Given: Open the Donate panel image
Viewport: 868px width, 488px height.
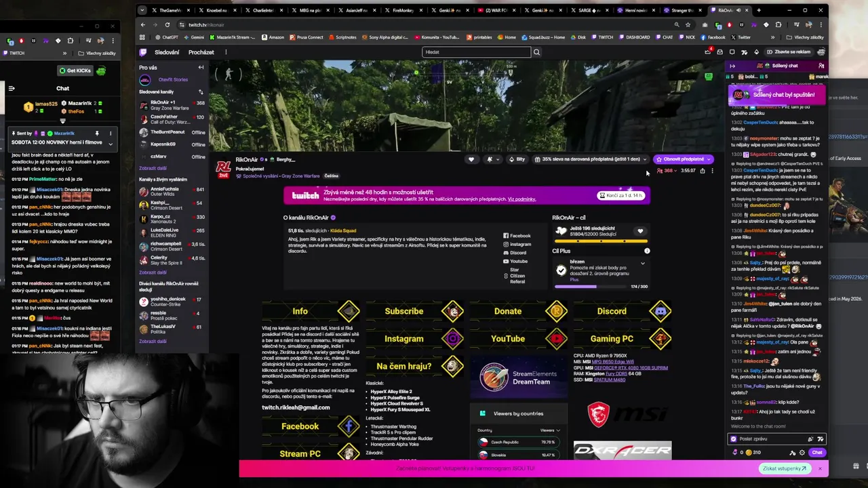Looking at the screenshot, I should (x=519, y=311).
